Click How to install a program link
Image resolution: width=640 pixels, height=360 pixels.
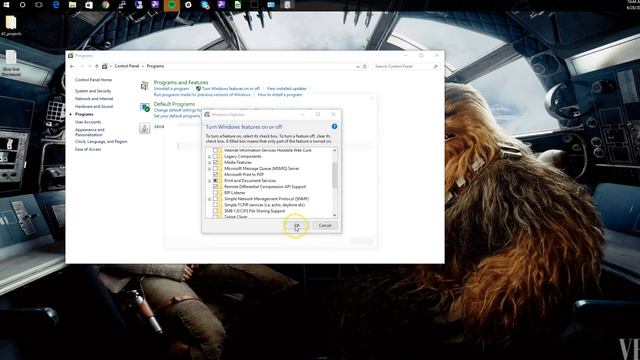[280, 95]
